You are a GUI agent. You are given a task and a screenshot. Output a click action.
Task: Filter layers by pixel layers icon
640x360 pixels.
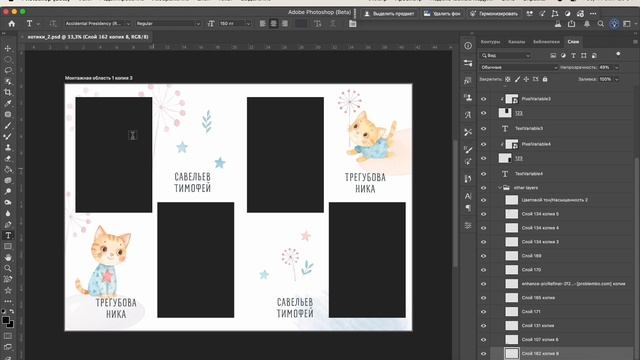(553, 55)
